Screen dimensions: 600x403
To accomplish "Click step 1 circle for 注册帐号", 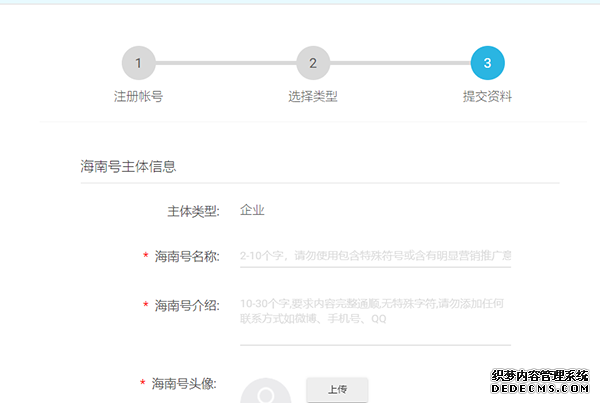I will (139, 63).
